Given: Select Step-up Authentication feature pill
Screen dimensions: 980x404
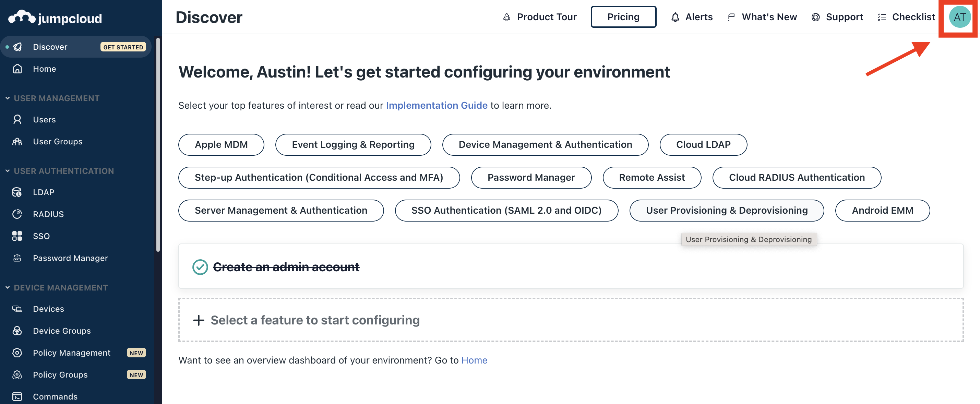Looking at the screenshot, I should point(319,178).
